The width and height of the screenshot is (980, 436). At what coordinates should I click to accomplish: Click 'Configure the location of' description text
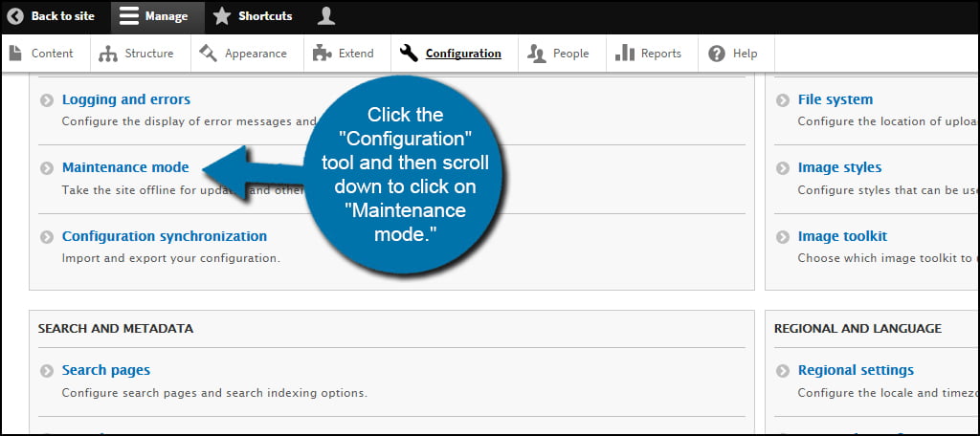(885, 121)
